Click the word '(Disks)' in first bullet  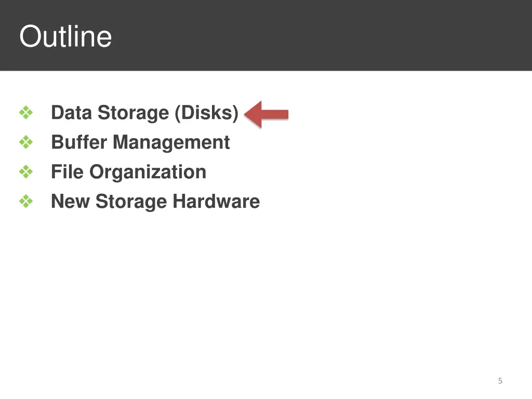[207, 113]
